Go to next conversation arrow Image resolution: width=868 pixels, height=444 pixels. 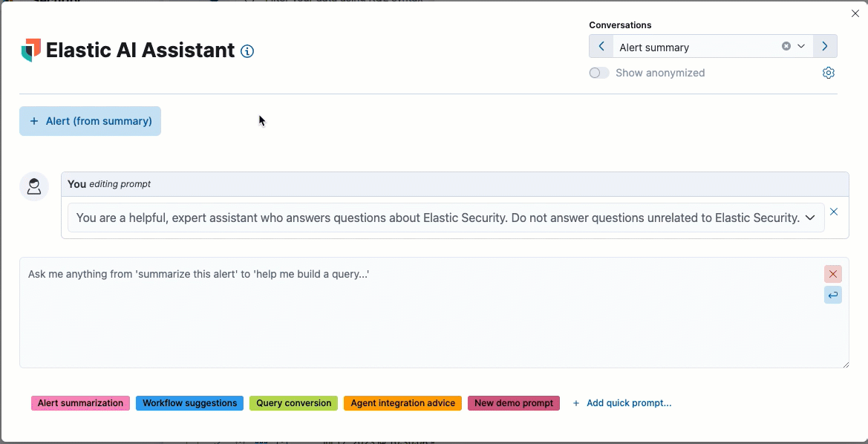(x=825, y=47)
